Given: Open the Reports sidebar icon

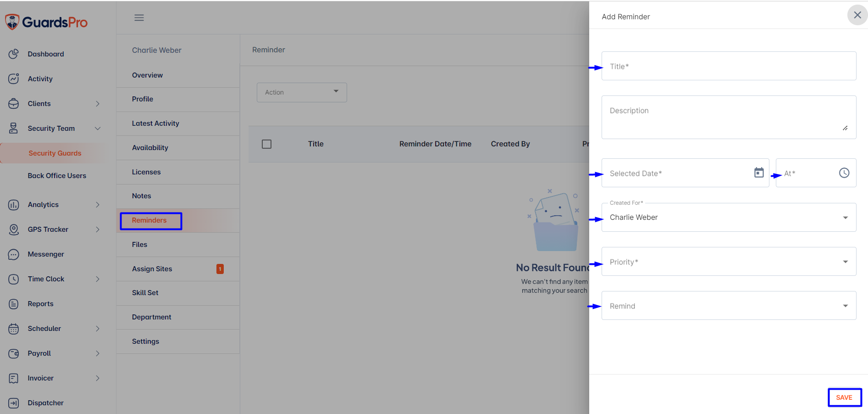Looking at the screenshot, I should [x=14, y=303].
